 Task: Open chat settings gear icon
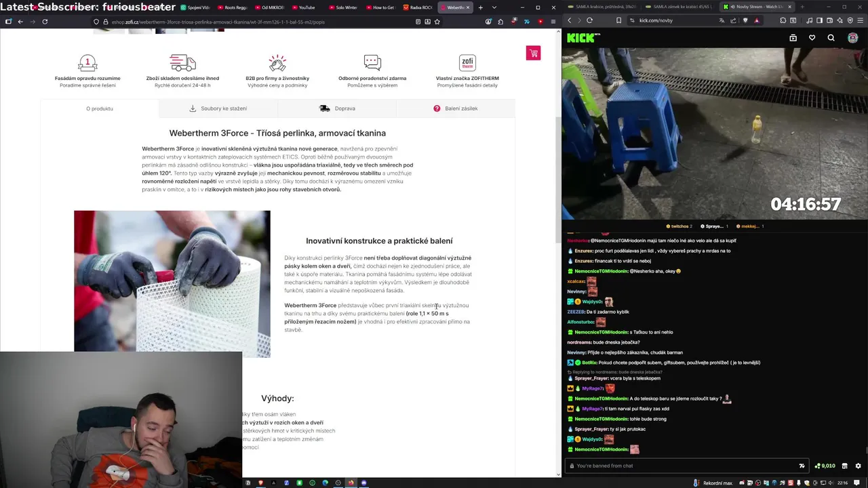tap(858, 466)
